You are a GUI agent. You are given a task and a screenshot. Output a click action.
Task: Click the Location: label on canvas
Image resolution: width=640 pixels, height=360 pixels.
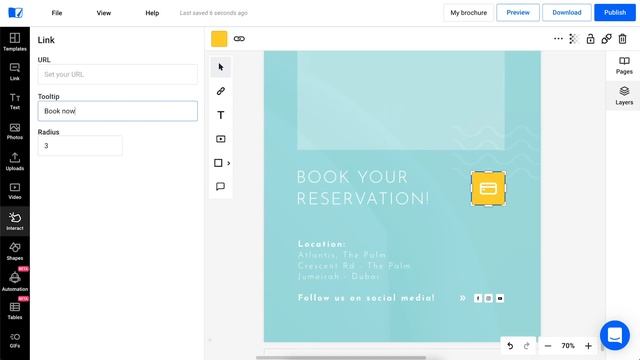322,244
